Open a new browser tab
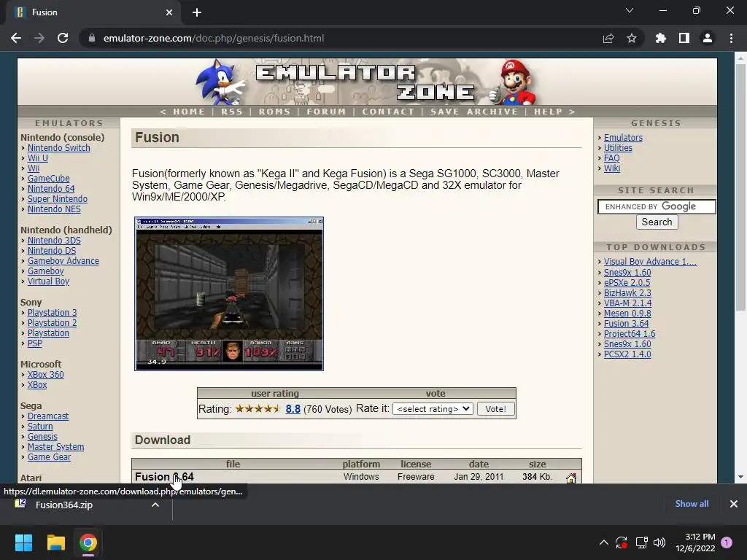The width and height of the screenshot is (747, 560). point(197,12)
